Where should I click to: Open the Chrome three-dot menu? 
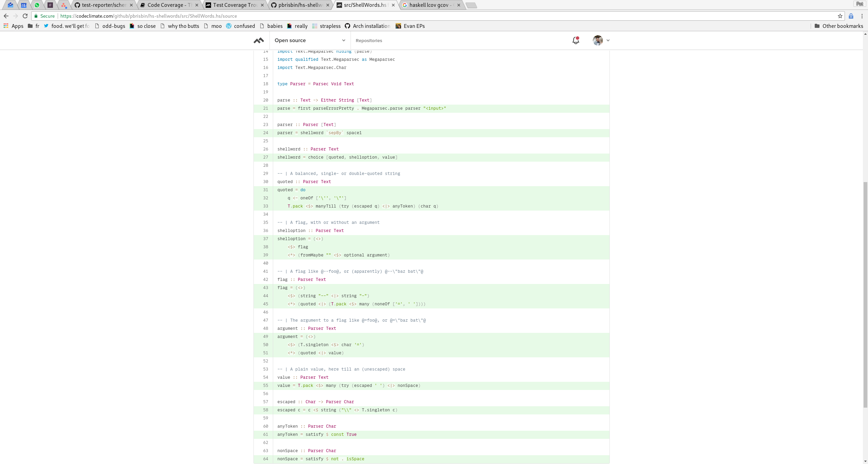[862, 16]
